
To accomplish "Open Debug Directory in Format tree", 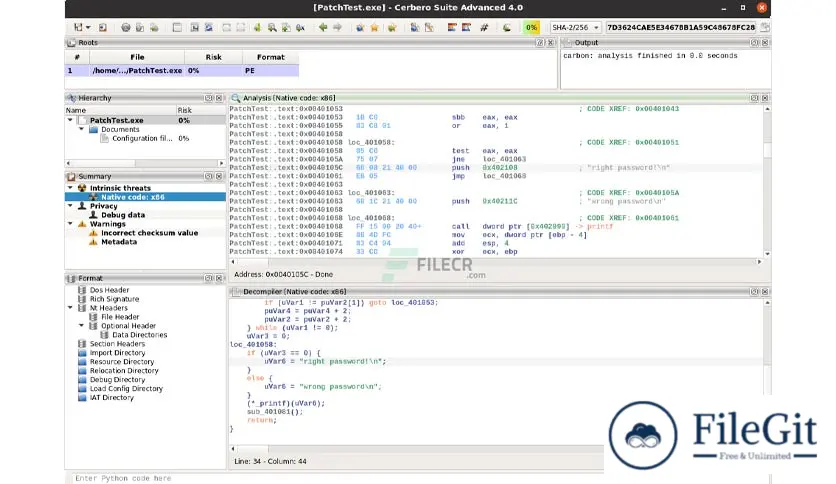I will click(x=117, y=380).
